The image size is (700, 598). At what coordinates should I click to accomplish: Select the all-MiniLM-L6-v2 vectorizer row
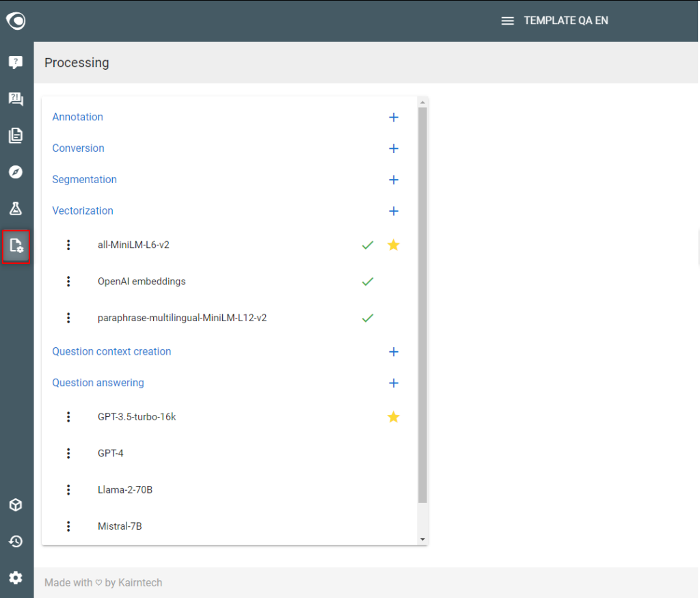pos(230,245)
